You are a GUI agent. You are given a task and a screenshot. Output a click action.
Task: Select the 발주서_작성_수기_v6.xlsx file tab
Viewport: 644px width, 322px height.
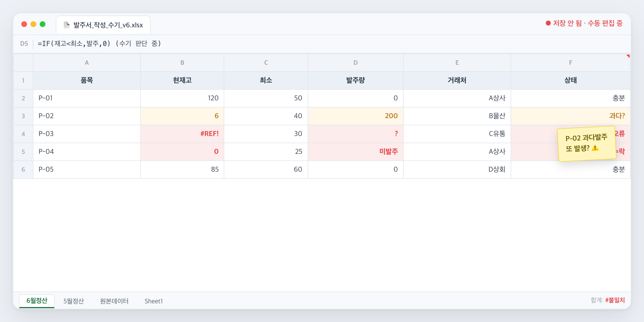click(103, 25)
